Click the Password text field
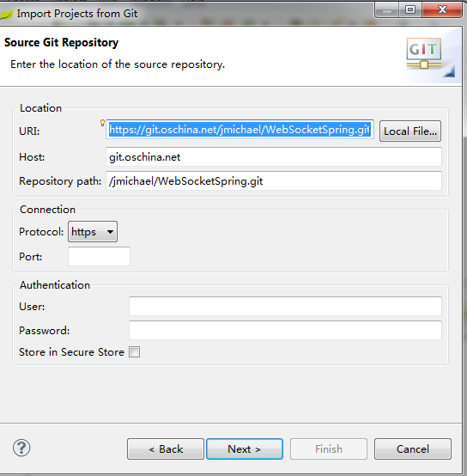Image resolution: width=467 pixels, height=476 pixels. point(285,330)
